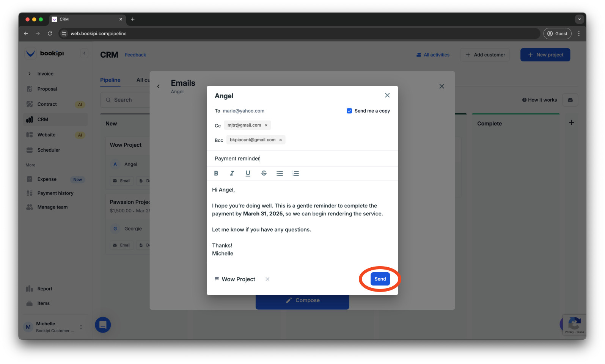Click the New project button
The height and width of the screenshot is (364, 605).
coord(545,55)
